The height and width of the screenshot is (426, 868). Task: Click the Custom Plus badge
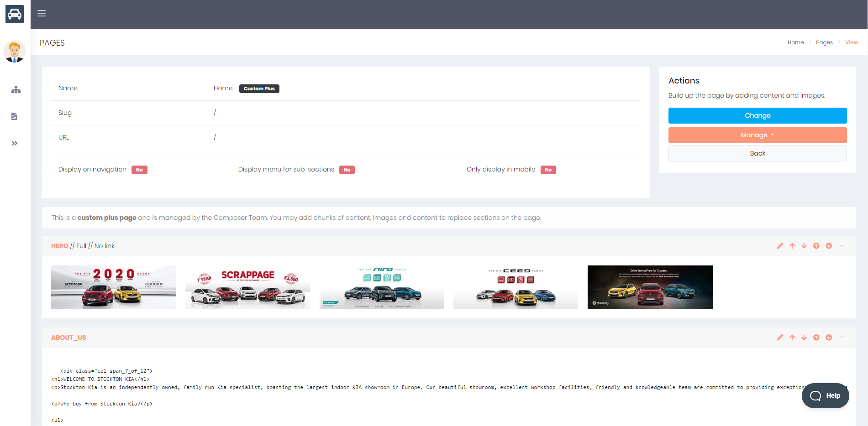259,88
